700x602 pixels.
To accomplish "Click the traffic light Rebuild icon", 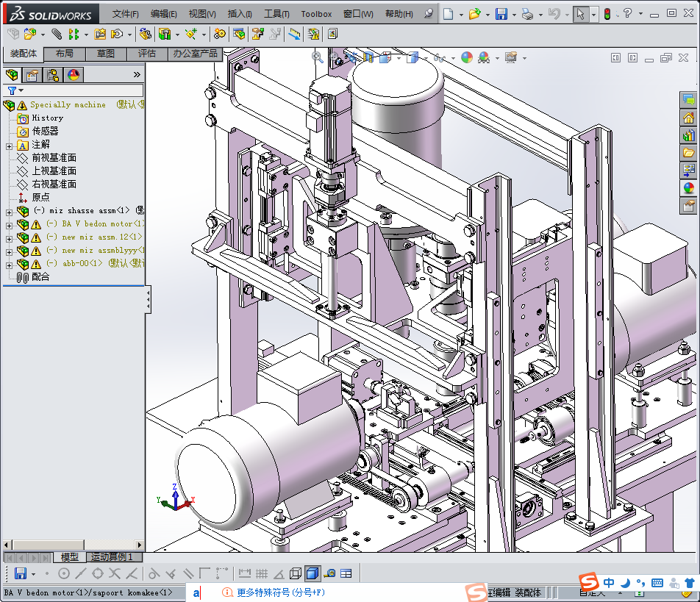I will [607, 14].
